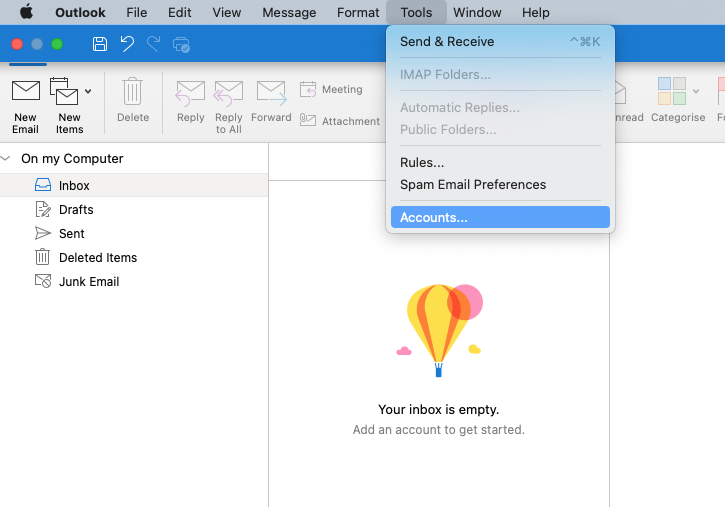Open the Window menu
Image resolution: width=725 pixels, height=507 pixels.
click(477, 12)
